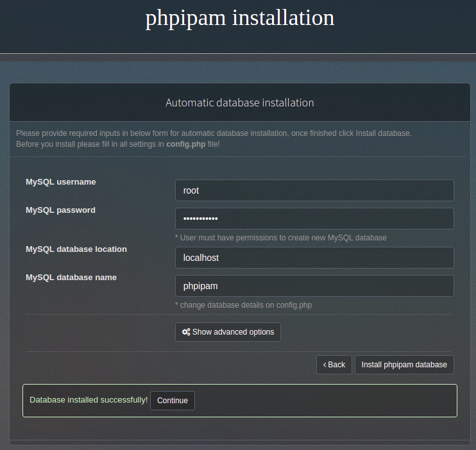This screenshot has height=450, width=476.
Task: Open Show advanced options
Action: tap(228, 332)
